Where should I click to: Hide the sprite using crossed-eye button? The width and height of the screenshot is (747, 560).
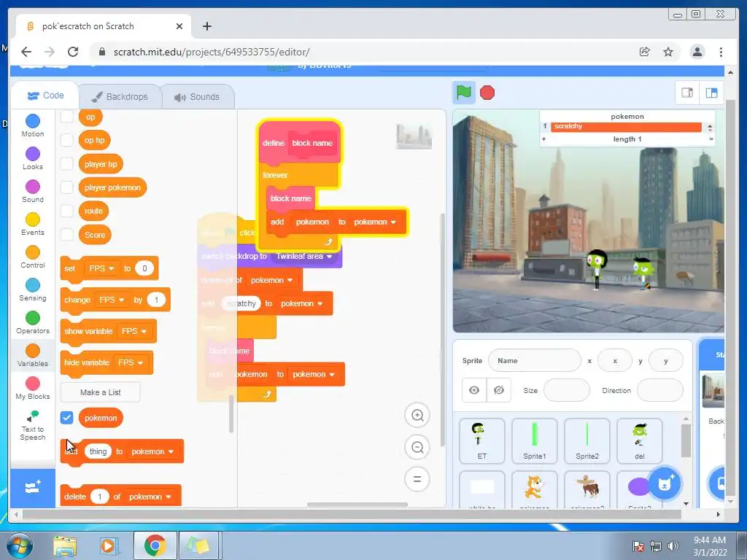(x=499, y=391)
